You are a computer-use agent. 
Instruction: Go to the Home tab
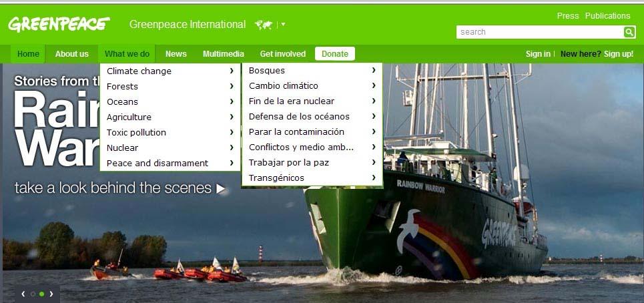coord(28,54)
